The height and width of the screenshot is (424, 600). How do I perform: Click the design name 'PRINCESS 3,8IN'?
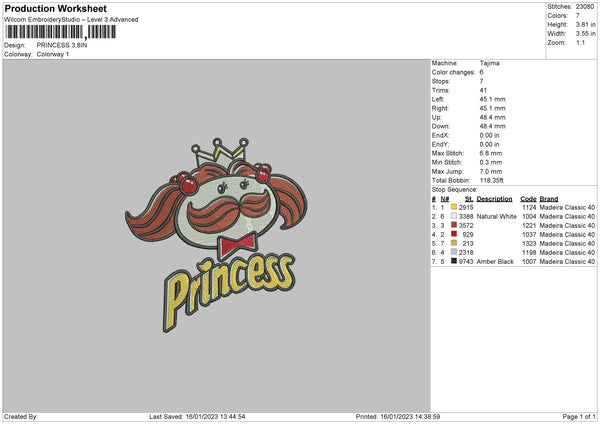[x=62, y=45]
